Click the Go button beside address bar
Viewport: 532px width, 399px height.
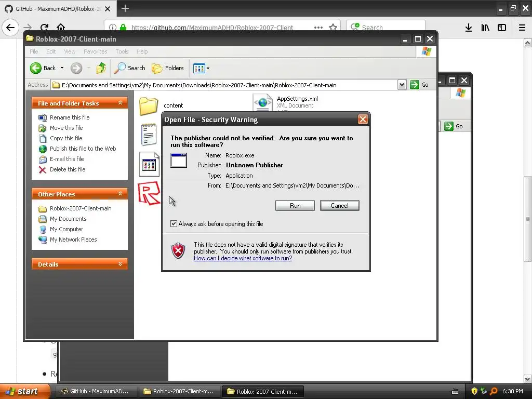tap(419, 85)
